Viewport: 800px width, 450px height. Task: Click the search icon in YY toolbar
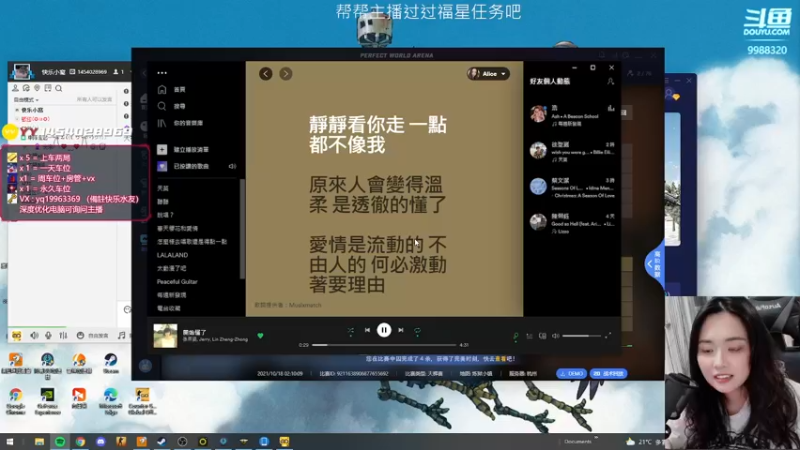59,88
